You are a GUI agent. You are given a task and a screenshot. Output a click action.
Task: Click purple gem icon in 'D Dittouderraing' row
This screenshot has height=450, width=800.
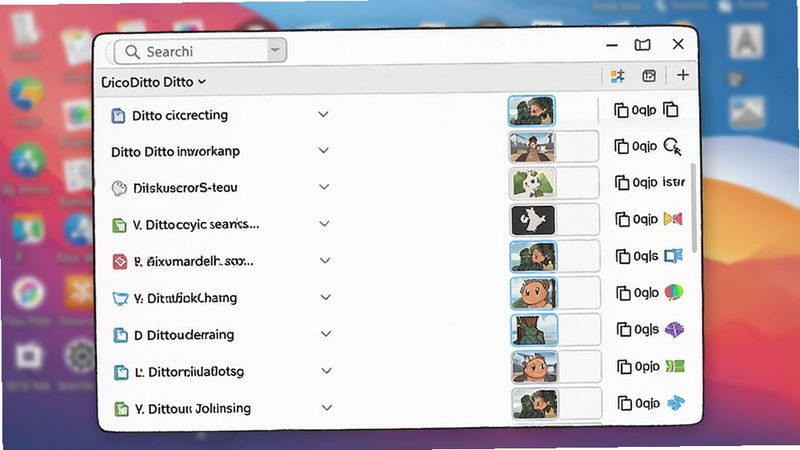pos(674,330)
